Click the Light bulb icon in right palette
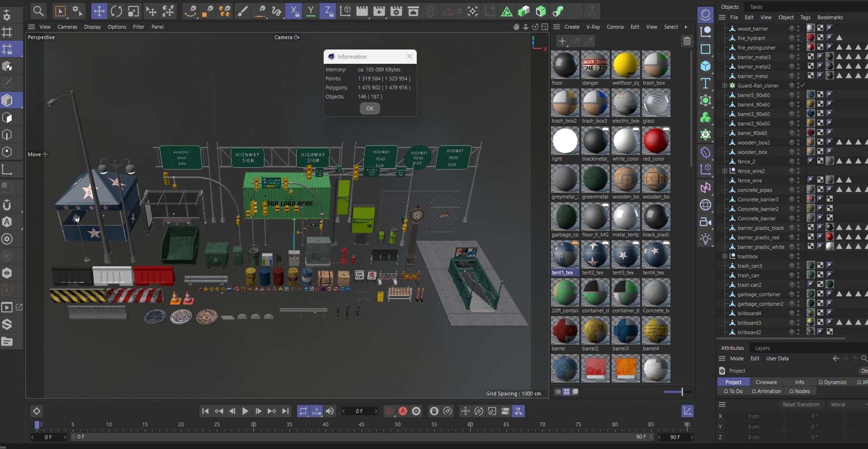The height and width of the screenshot is (449, 868). 705,239
